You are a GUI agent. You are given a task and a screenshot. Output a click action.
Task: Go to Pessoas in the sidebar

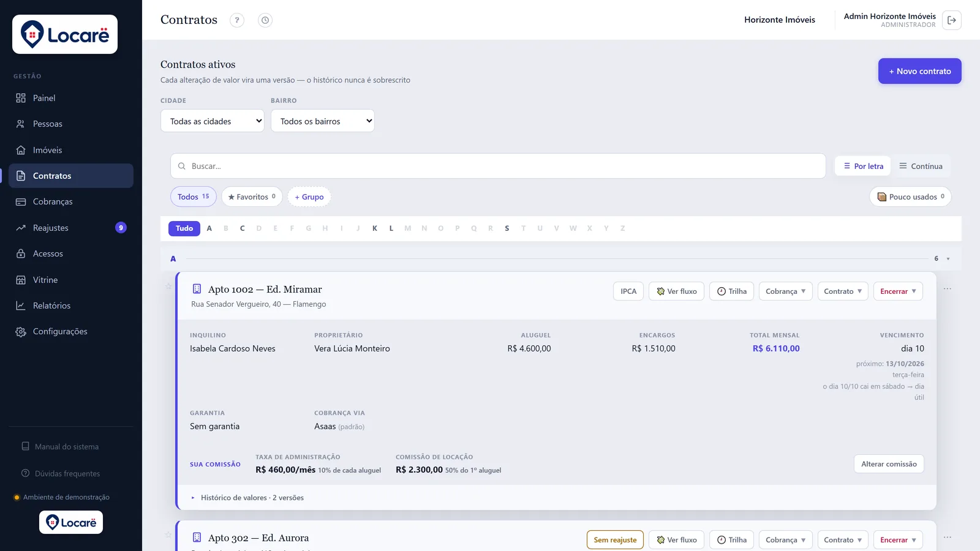[71, 124]
